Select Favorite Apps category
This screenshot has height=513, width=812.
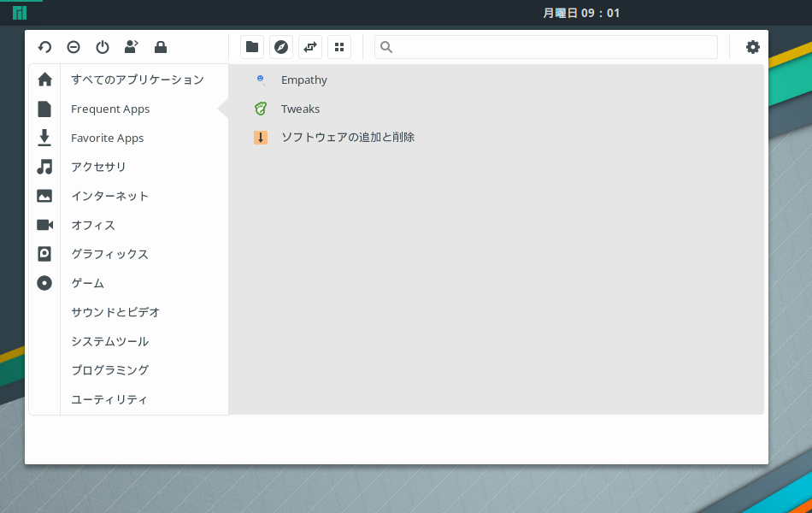click(x=107, y=138)
